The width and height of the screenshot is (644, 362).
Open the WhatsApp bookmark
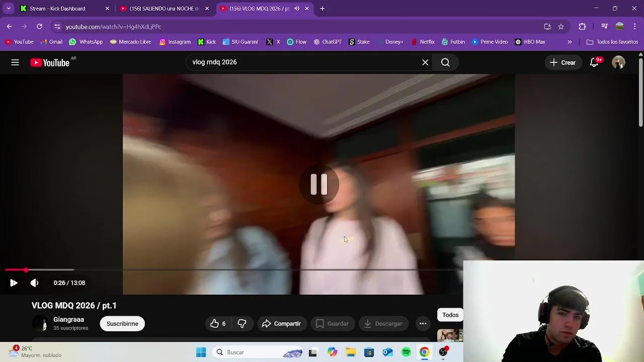click(86, 42)
